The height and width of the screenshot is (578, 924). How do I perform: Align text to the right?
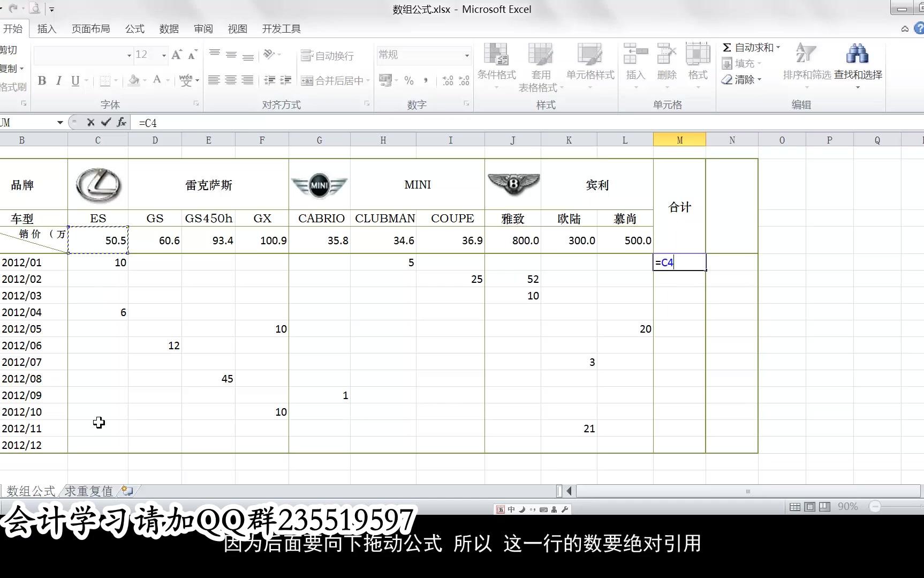(x=247, y=80)
